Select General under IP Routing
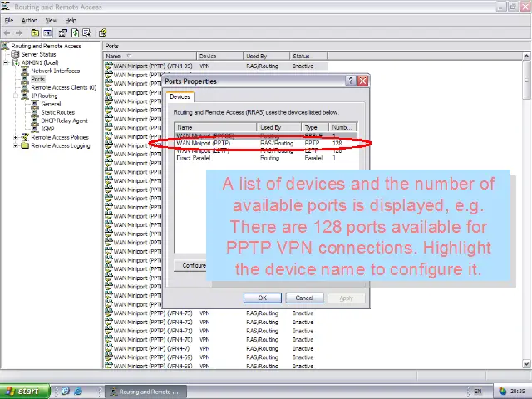 [51, 104]
